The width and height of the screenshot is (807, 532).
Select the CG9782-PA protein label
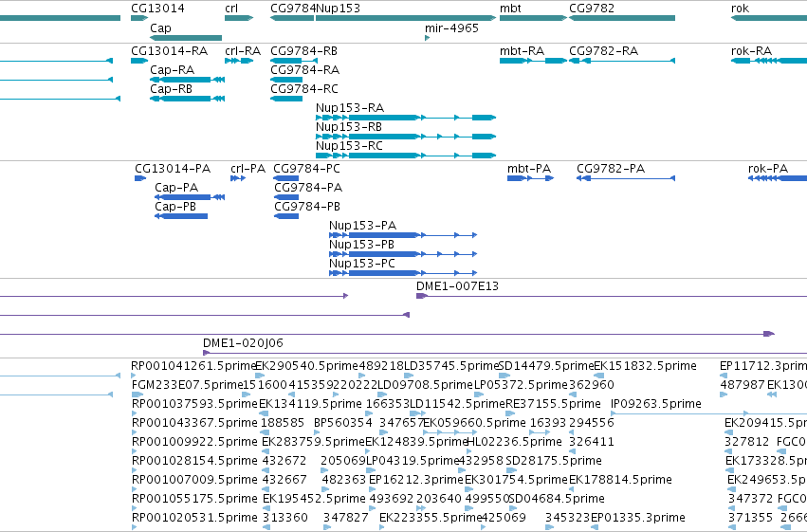click(x=611, y=169)
